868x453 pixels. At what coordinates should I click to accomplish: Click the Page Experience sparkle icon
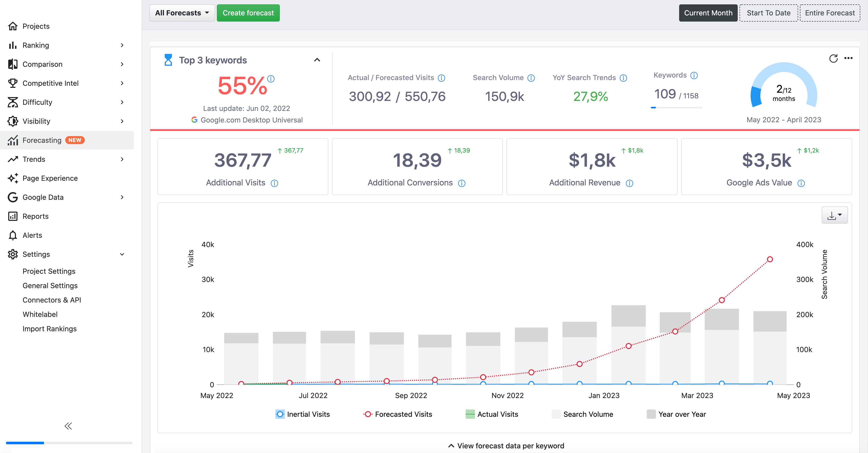13,178
